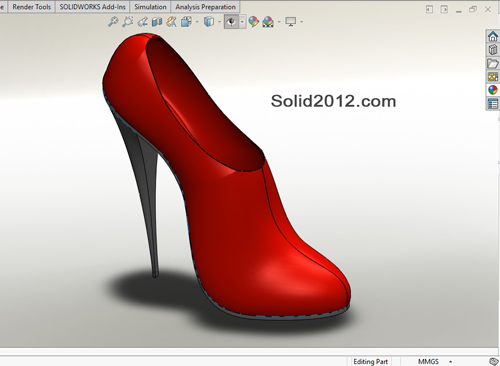
Task: Click the View Orientation cube icon
Action: (186, 22)
